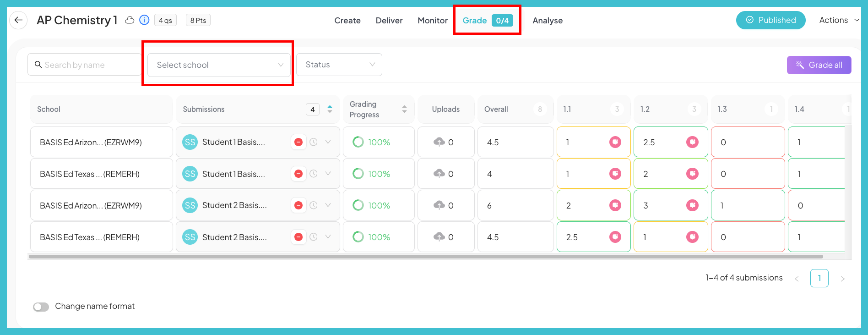The width and height of the screenshot is (868, 335).
Task: Click the blue info icon beside title
Action: 144,20
